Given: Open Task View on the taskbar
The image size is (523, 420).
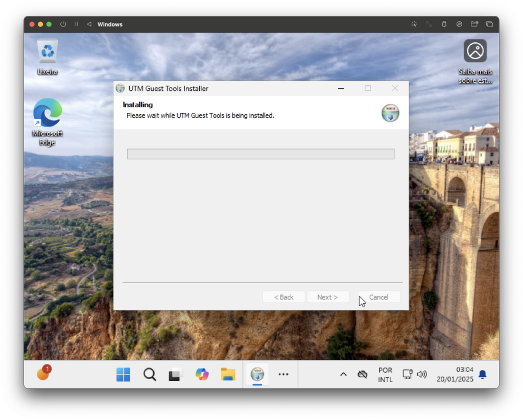Looking at the screenshot, I should tap(176, 375).
